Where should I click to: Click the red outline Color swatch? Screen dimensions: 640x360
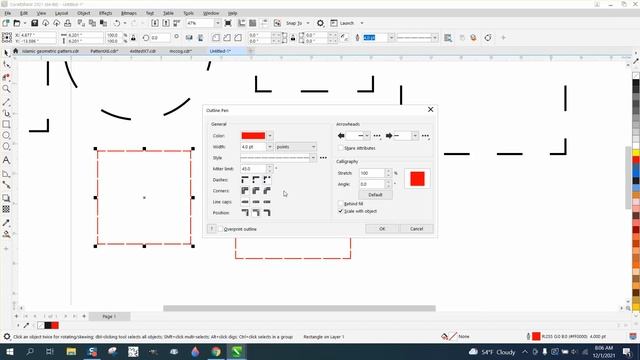[x=253, y=136]
